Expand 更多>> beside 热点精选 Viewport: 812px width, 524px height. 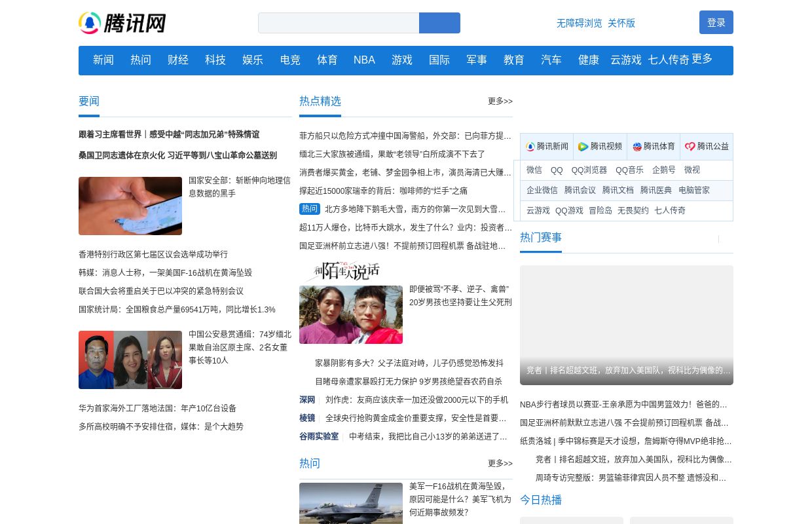[x=500, y=101]
